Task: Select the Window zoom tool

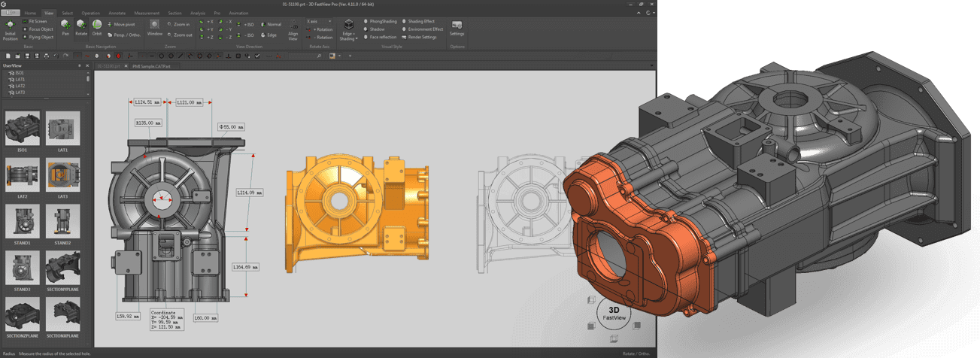Action: pyautogui.click(x=154, y=28)
